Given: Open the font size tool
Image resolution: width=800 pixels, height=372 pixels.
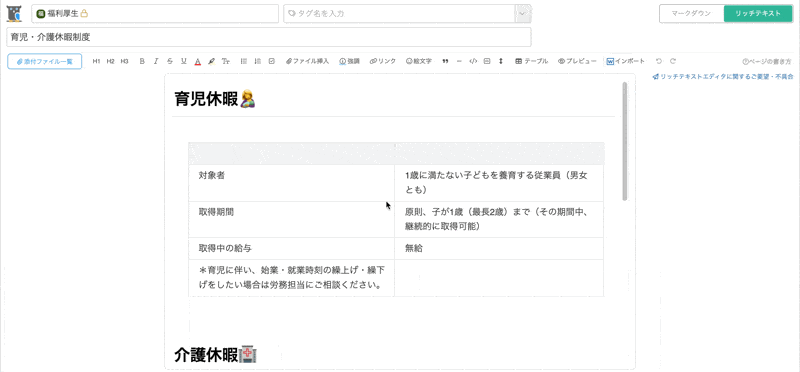Looking at the screenshot, I should pyautogui.click(x=226, y=61).
